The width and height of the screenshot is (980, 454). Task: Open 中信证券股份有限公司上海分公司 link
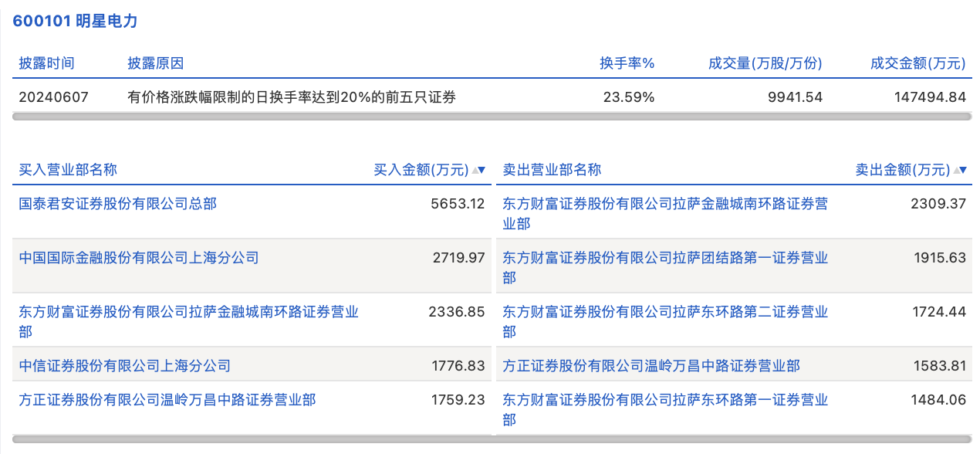tap(125, 366)
